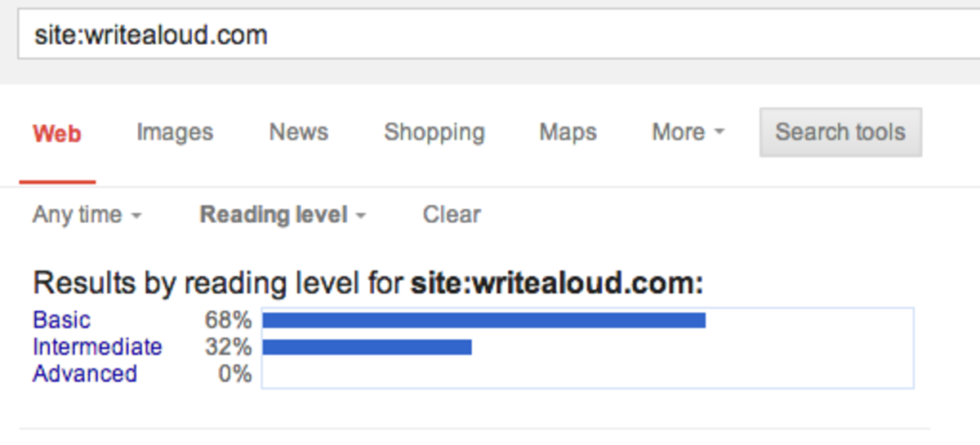980x445 pixels.
Task: Click the blue Intermediate results bar
Action: [367, 347]
